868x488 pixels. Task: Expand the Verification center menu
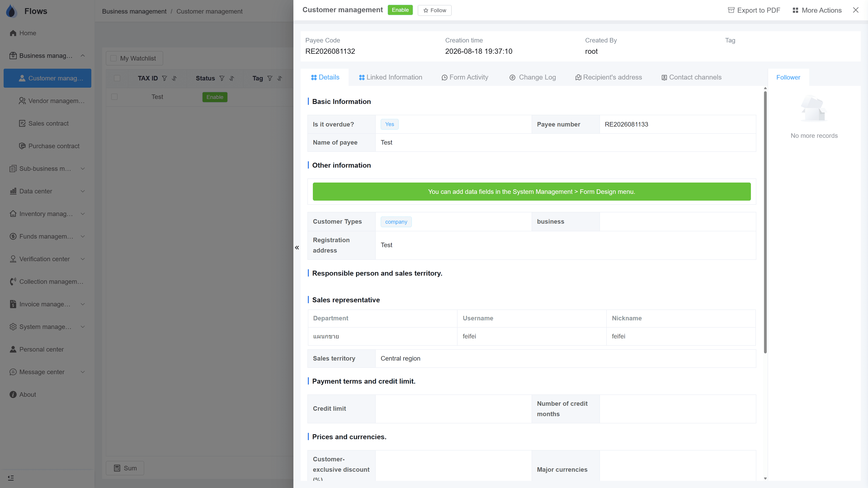[83, 259]
